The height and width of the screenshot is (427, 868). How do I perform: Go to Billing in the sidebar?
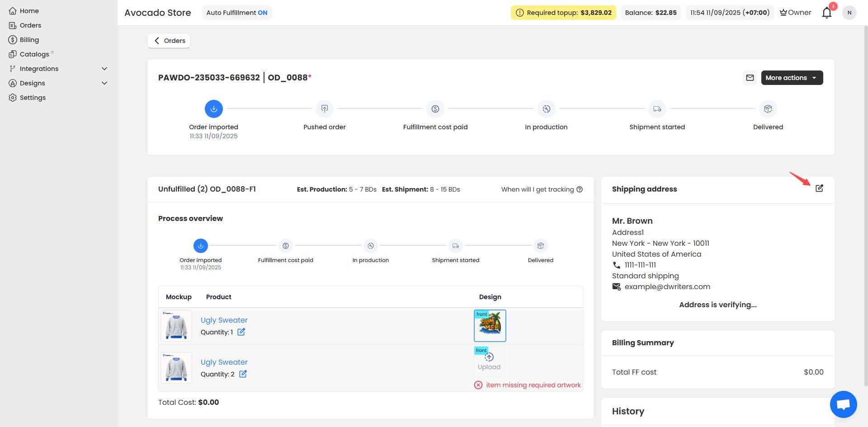point(29,40)
